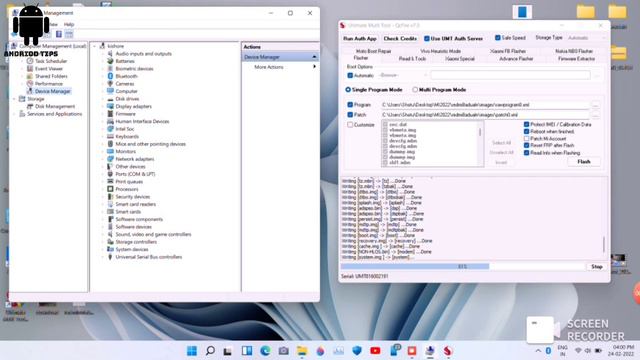Open the boot Browse dropdown
This screenshot has height=360, width=640.
tap(402, 75)
